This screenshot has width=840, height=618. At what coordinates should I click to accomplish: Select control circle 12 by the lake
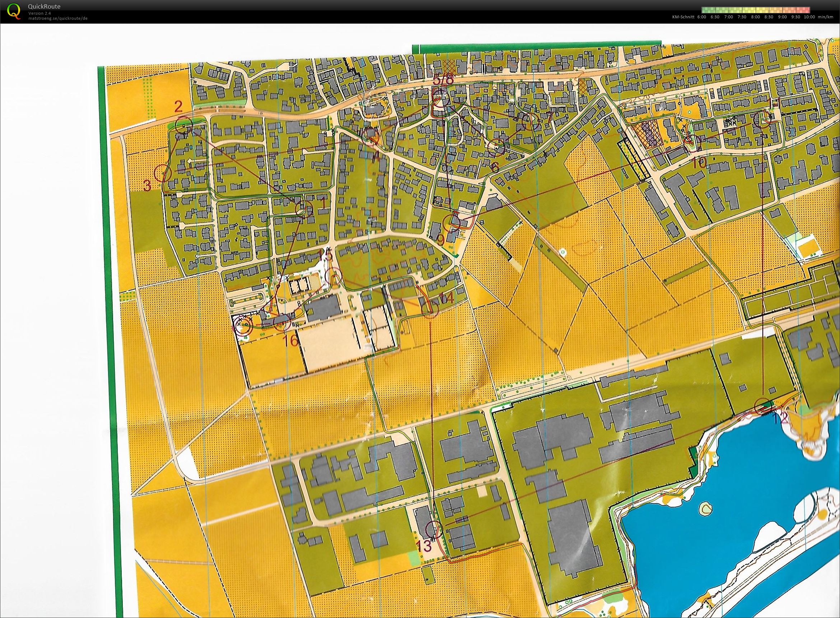click(x=763, y=406)
